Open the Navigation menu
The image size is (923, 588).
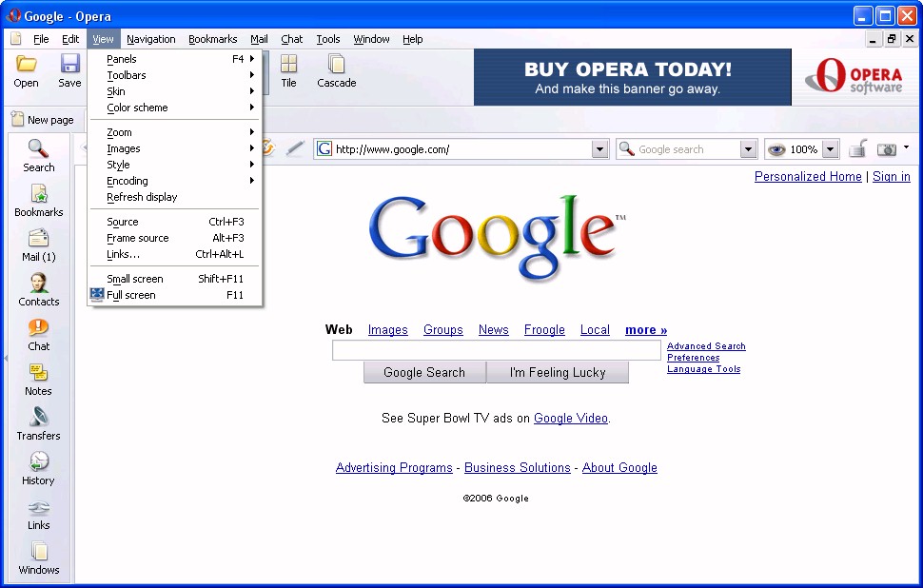pyautogui.click(x=150, y=39)
